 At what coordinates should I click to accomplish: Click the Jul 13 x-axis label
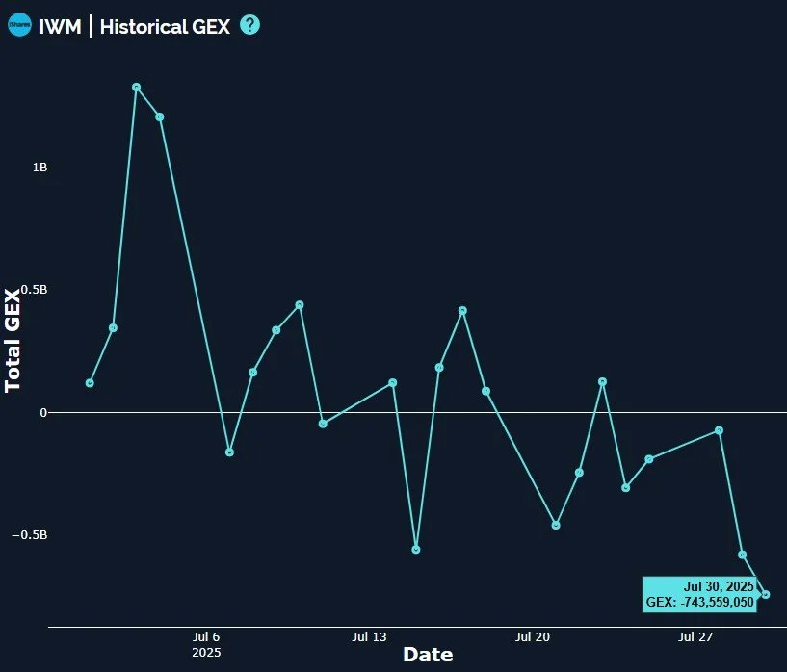pyautogui.click(x=369, y=637)
